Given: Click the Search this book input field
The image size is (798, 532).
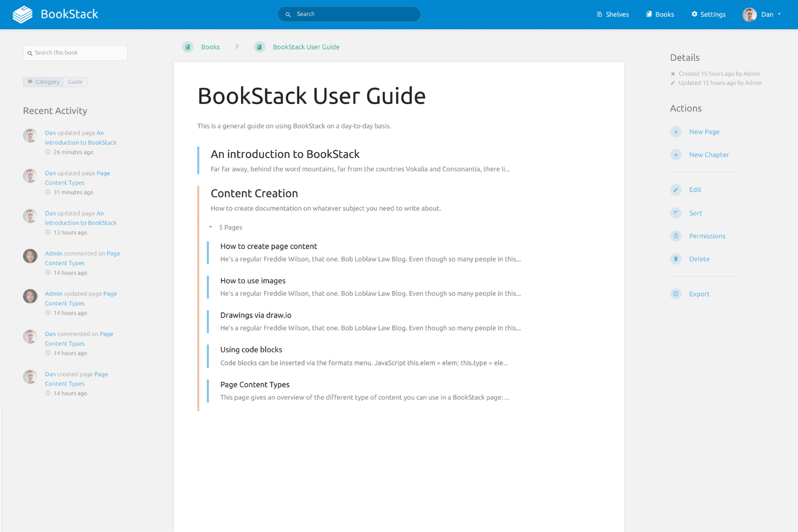Looking at the screenshot, I should click(x=75, y=52).
